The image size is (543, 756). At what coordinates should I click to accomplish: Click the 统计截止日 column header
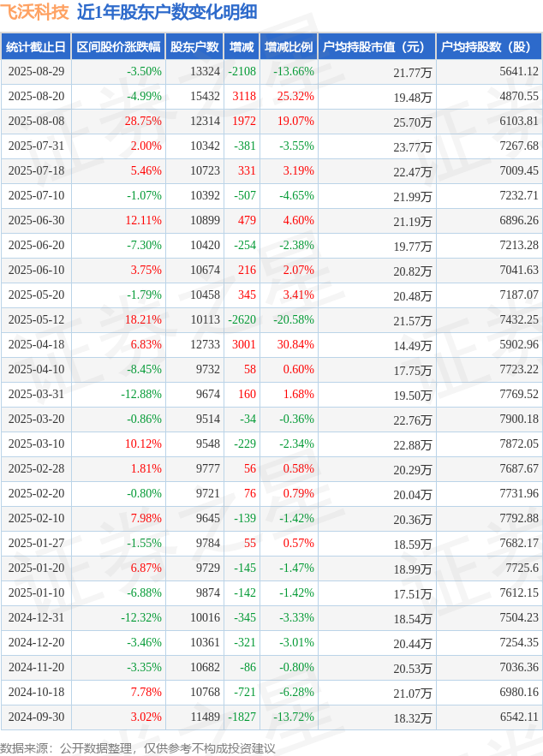(36, 47)
